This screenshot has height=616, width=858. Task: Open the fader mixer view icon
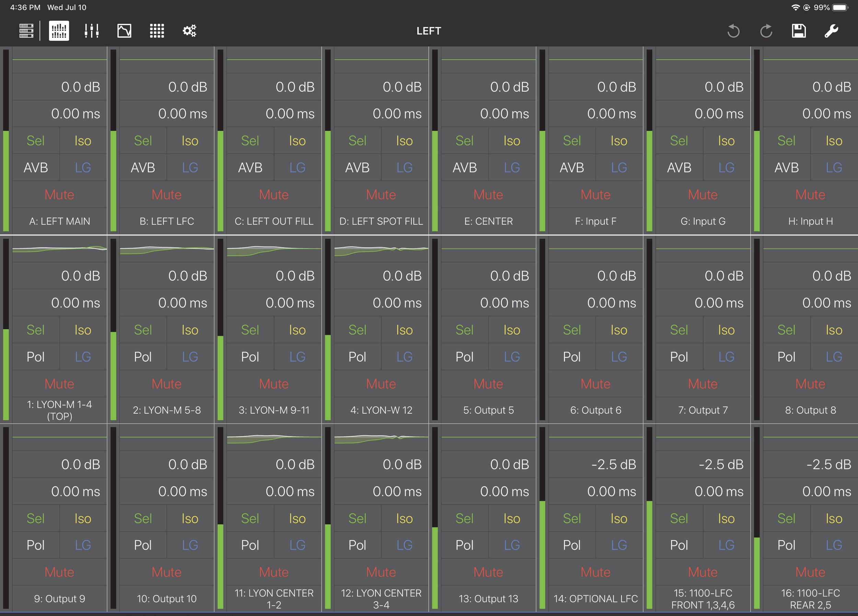pos(92,31)
